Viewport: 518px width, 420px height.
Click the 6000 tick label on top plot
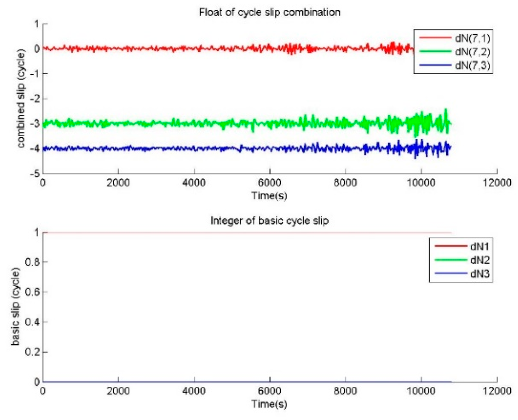coord(269,183)
